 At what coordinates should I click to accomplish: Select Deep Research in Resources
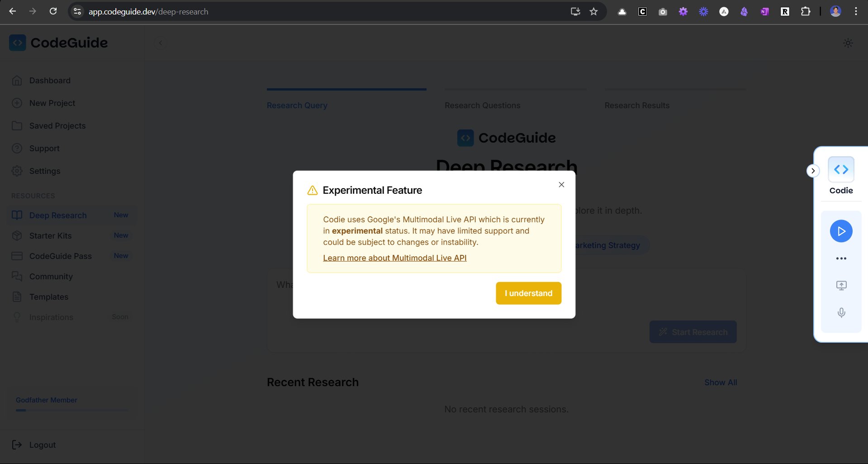coord(72,215)
